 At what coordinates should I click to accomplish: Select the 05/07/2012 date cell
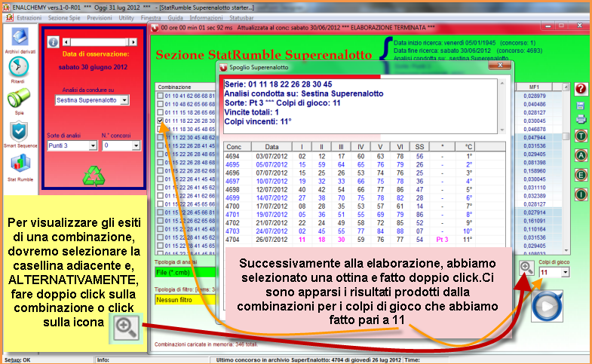(x=271, y=164)
